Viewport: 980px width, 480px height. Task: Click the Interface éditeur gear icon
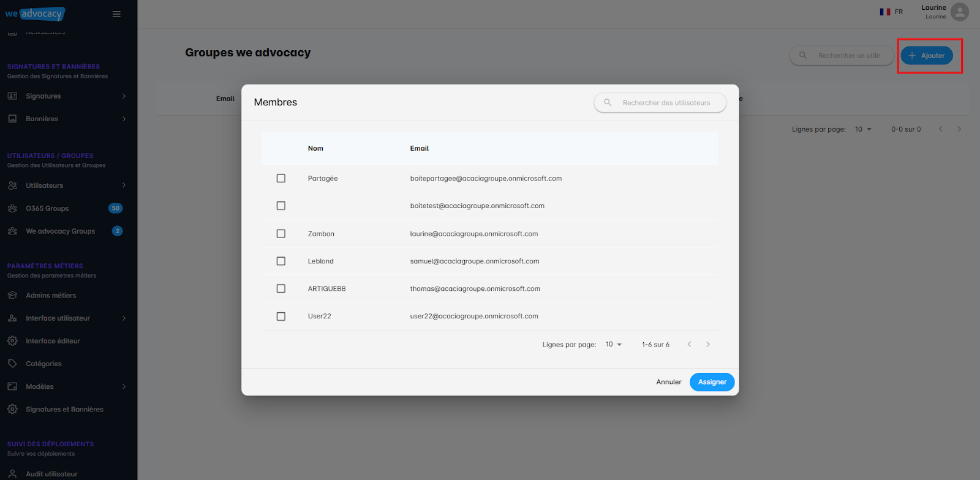(x=12, y=341)
